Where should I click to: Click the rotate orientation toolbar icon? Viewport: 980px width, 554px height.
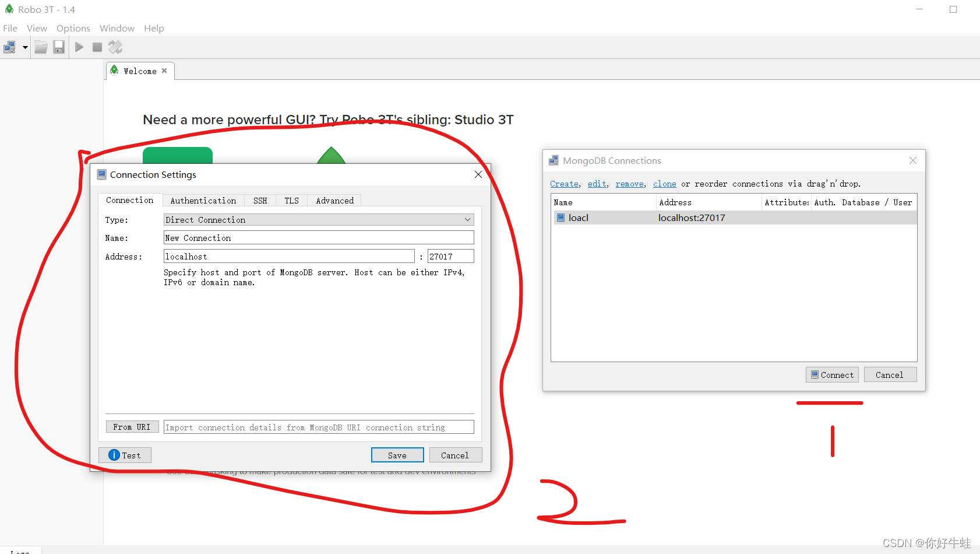[x=115, y=47]
